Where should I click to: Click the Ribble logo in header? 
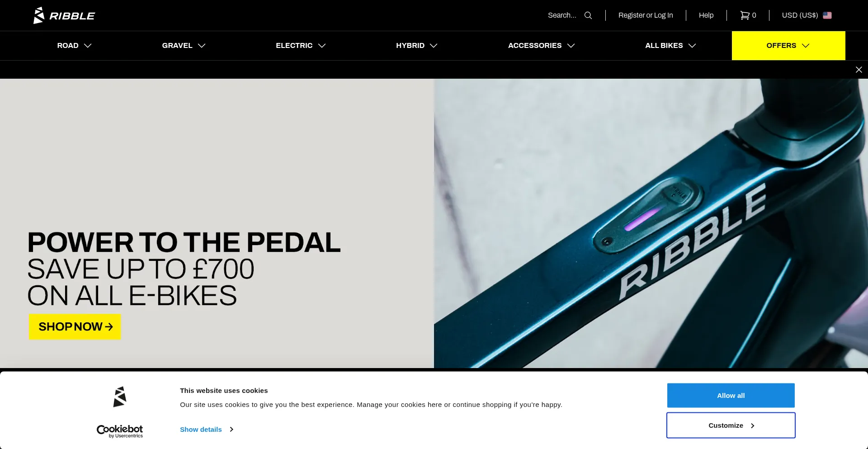(x=64, y=15)
